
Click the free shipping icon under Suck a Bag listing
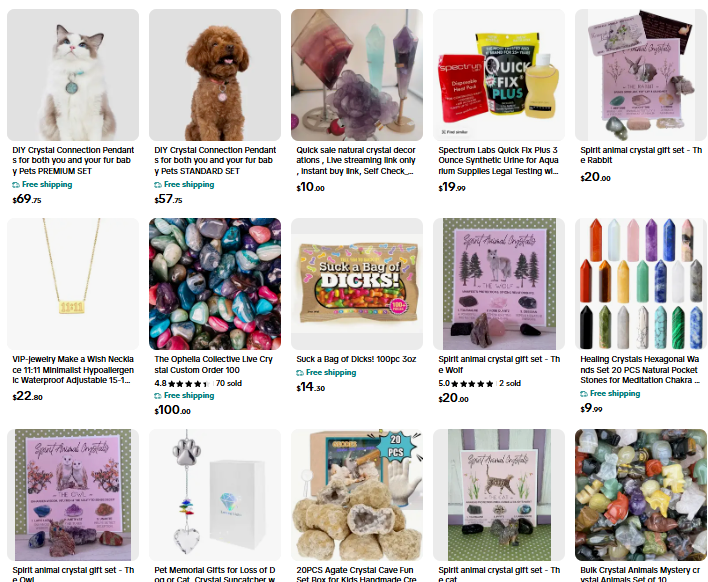(x=300, y=373)
